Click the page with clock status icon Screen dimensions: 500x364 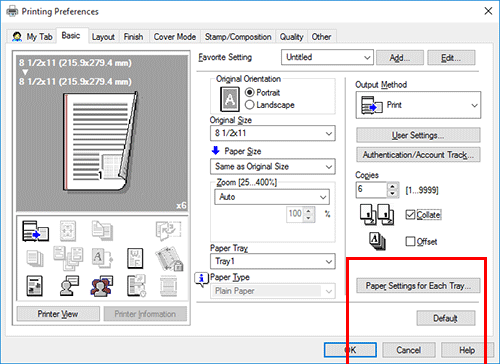(x=136, y=286)
